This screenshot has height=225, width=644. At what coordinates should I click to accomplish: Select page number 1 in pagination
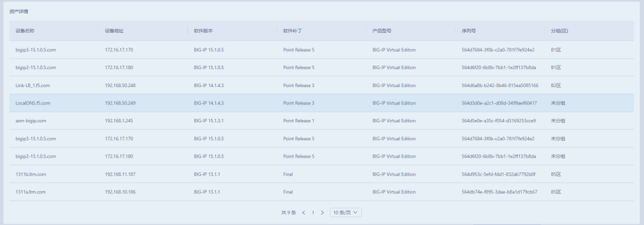pos(313,212)
